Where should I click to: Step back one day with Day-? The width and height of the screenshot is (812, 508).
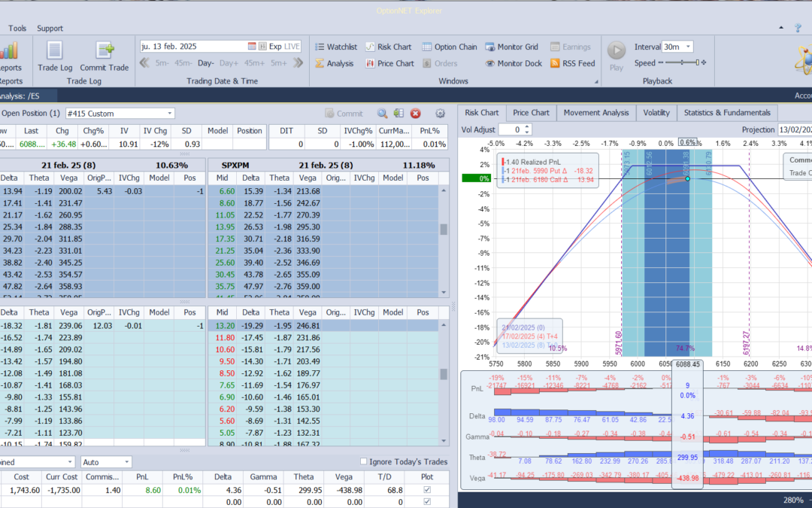pyautogui.click(x=205, y=63)
